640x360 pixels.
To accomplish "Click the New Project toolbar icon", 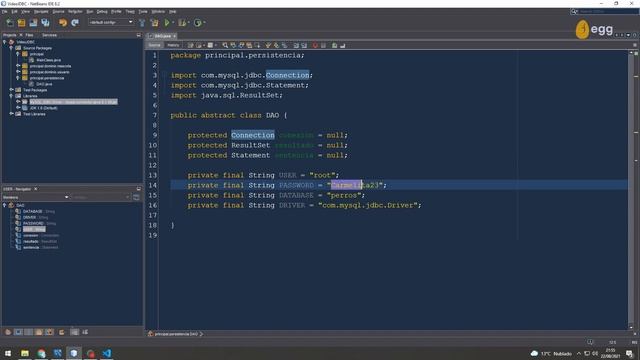I will 21,23.
